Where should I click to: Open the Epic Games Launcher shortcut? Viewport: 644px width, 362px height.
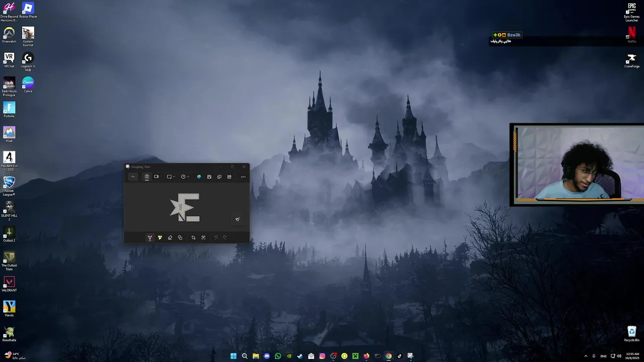coord(632,12)
